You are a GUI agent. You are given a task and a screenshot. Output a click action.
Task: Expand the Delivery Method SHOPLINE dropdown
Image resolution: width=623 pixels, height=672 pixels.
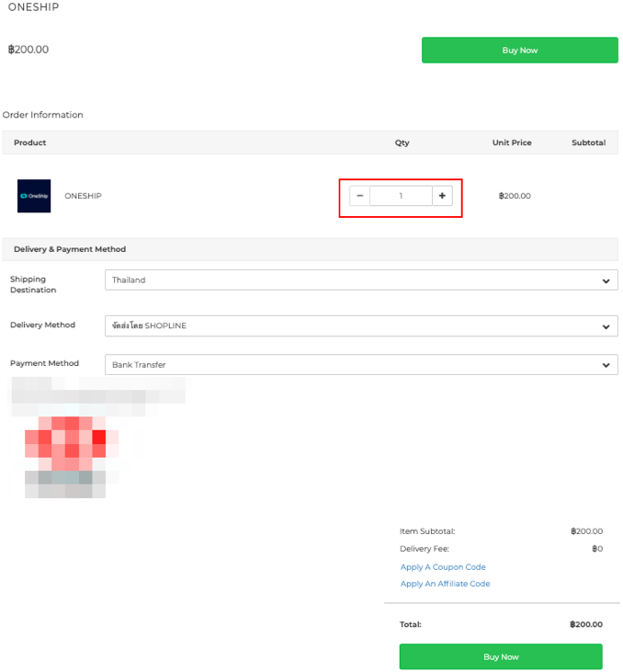[361, 326]
